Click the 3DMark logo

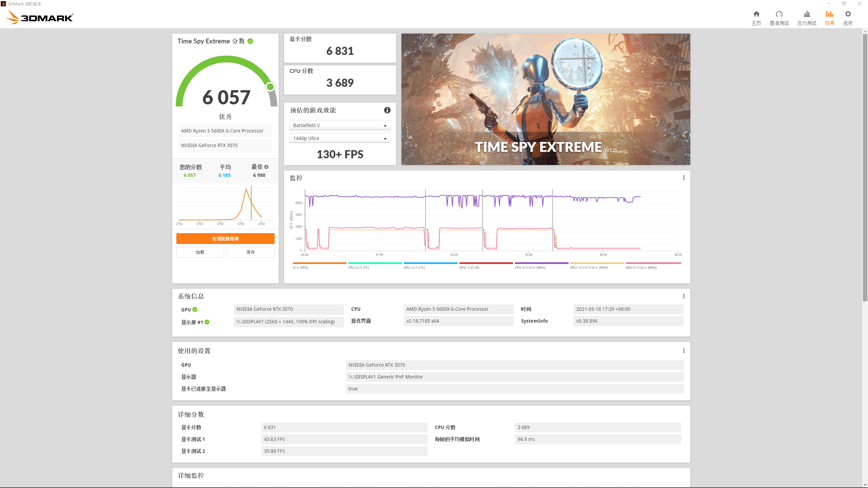point(40,17)
